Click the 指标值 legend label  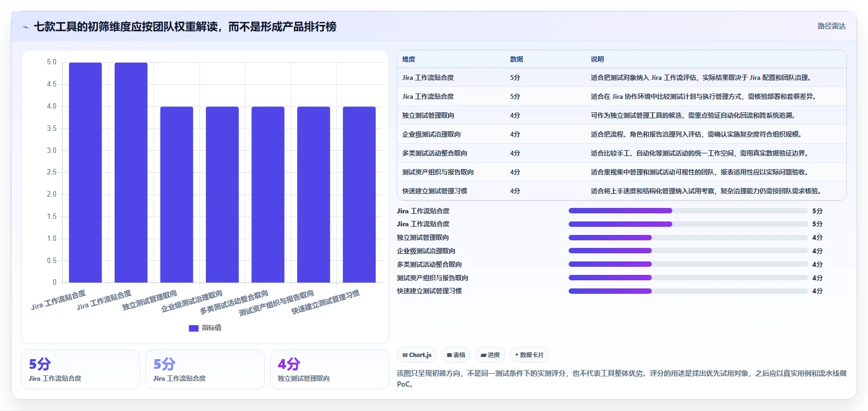pyautogui.click(x=211, y=328)
